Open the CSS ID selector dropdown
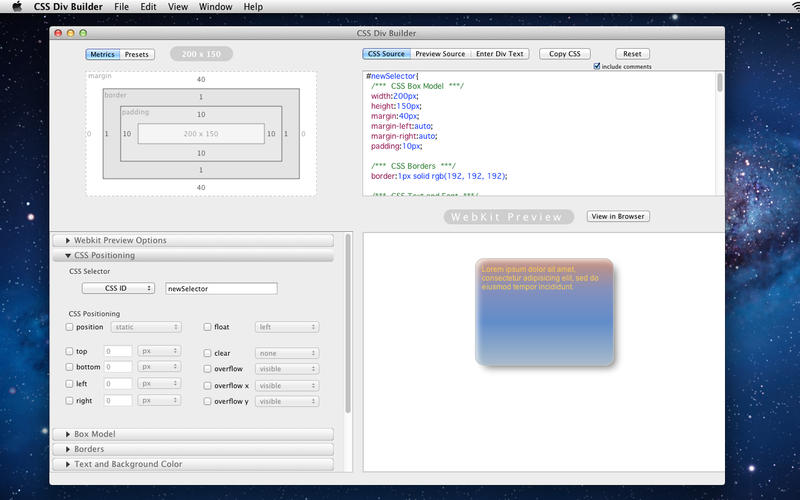 tap(117, 288)
